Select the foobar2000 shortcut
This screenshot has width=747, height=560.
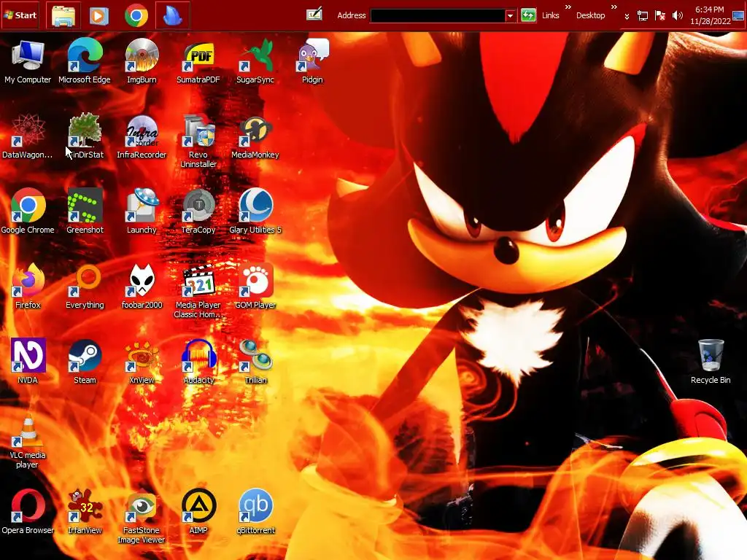point(142,287)
